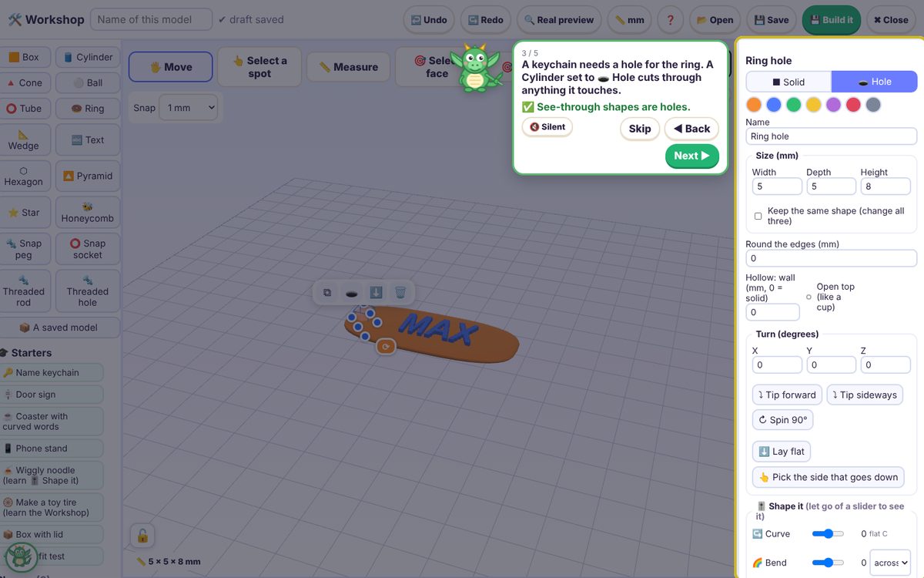924x578 pixels.
Task: Add a Ring shape
Action: click(88, 109)
